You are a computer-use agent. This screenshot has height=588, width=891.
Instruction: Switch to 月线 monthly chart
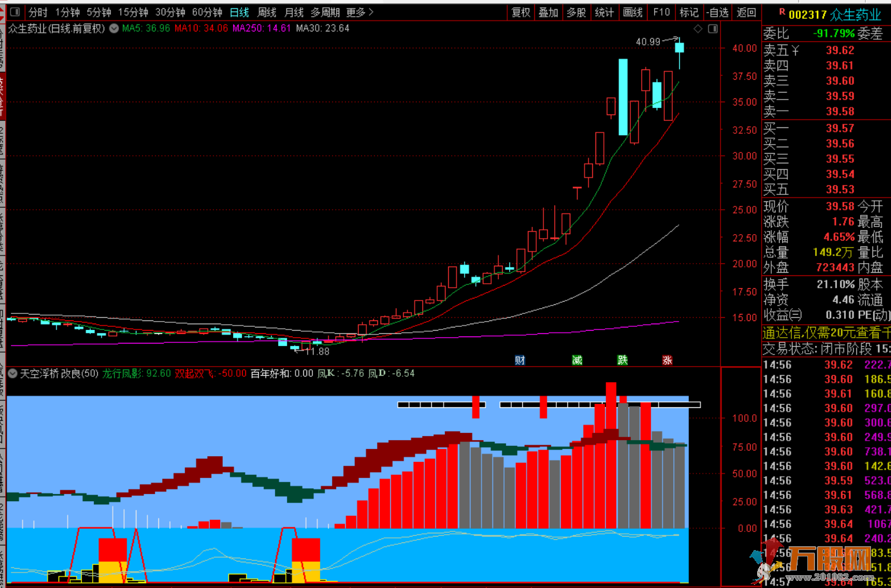click(x=294, y=12)
